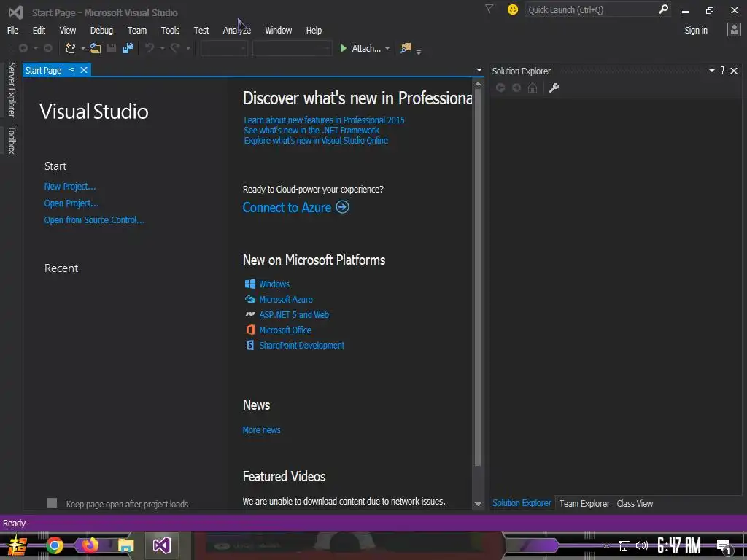Click the Microsoft Azure platform link
Viewport: 747px width, 560px height.
[286, 299]
